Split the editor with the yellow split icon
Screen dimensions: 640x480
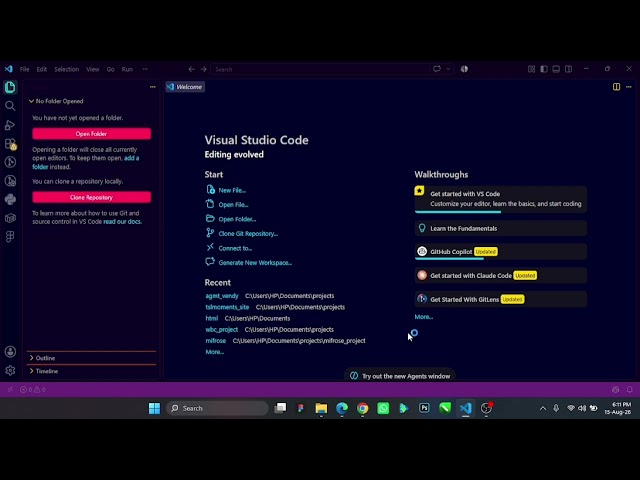click(616, 87)
